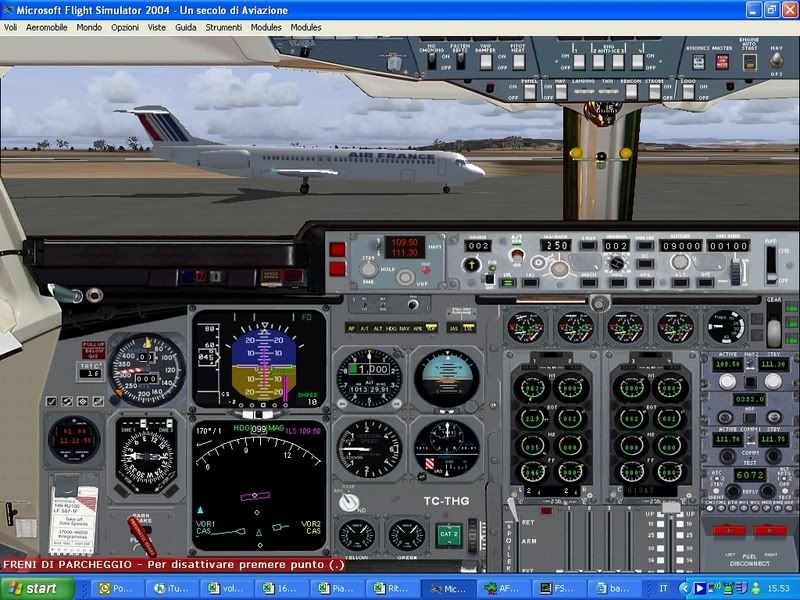
Task: Engage the ALT hold button
Action: point(680,282)
